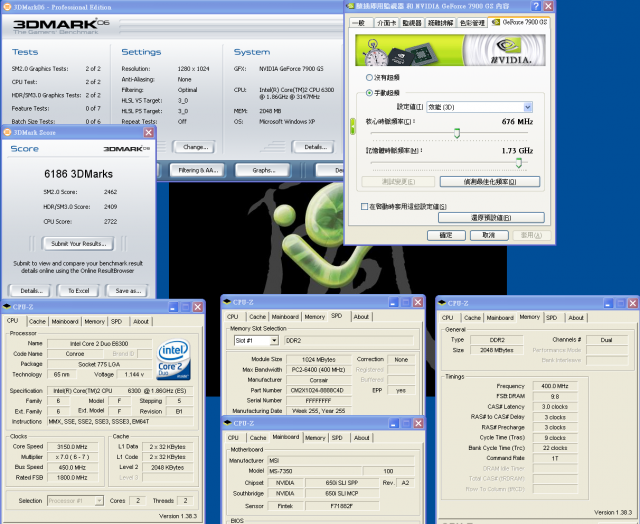Select the manual overclocking radio option
The width and height of the screenshot is (640, 524).
point(369,93)
